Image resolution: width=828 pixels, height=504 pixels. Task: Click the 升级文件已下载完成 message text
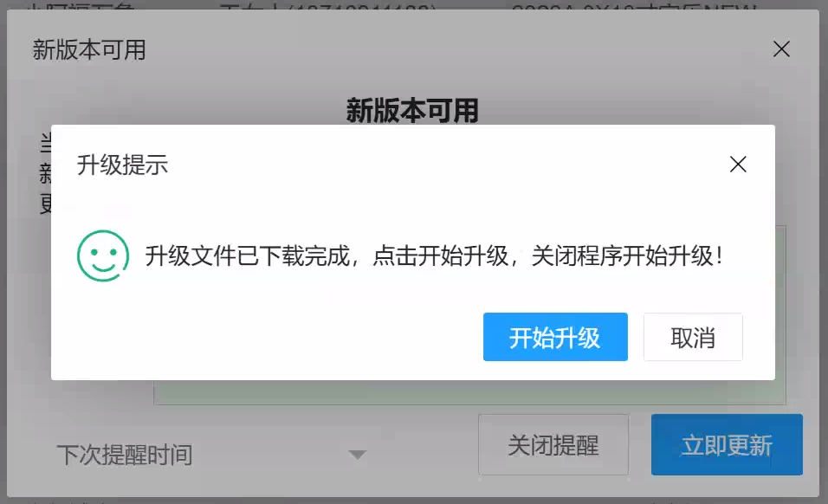(x=248, y=256)
